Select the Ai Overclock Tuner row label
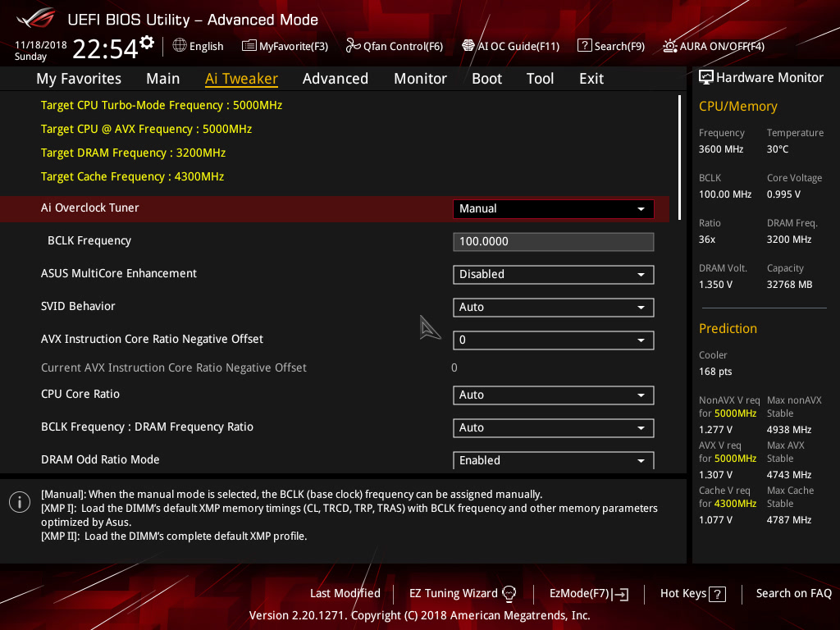This screenshot has height=630, width=840. point(90,208)
